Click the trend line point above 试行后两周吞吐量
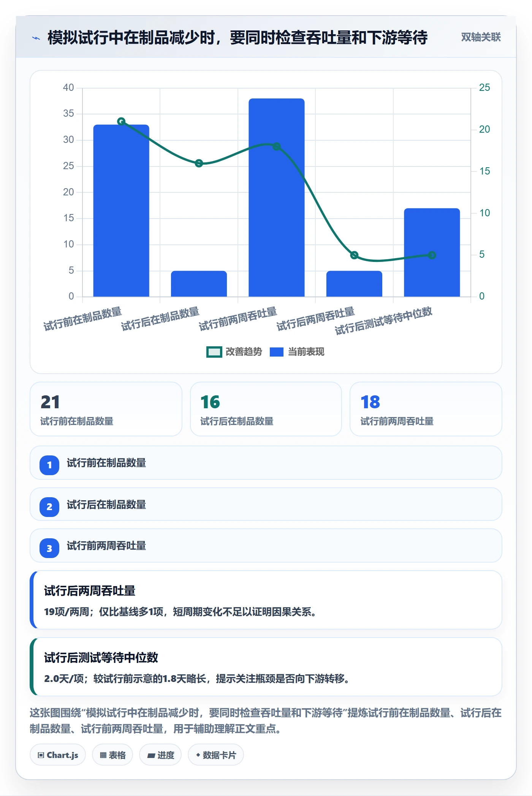Image resolution: width=532 pixels, height=796 pixels. tap(354, 255)
